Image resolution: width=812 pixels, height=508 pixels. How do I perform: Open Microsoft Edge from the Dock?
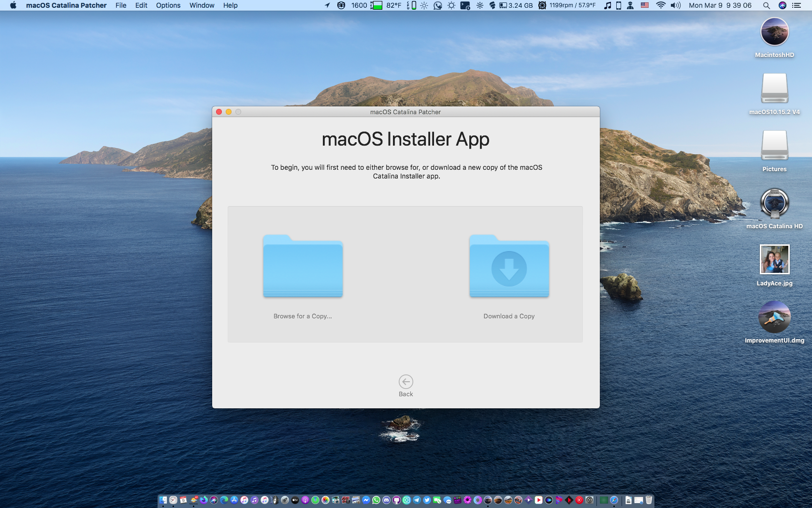[x=224, y=500]
